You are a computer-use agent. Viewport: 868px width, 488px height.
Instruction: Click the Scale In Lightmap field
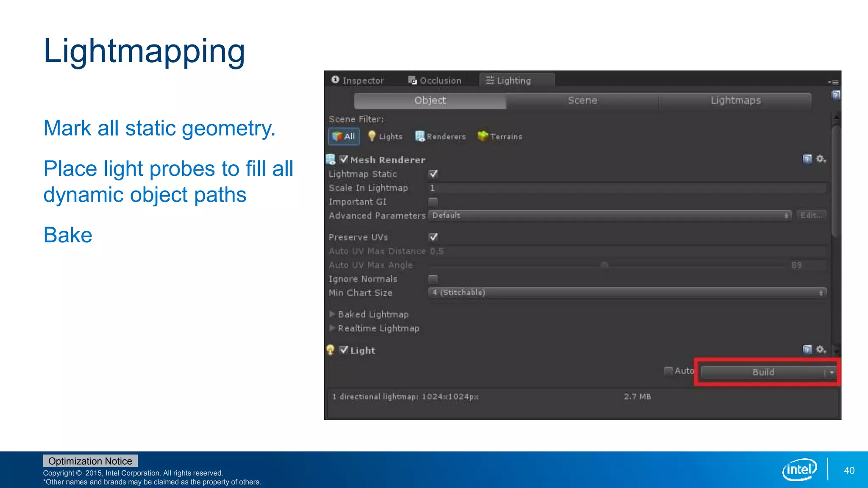[x=627, y=188]
